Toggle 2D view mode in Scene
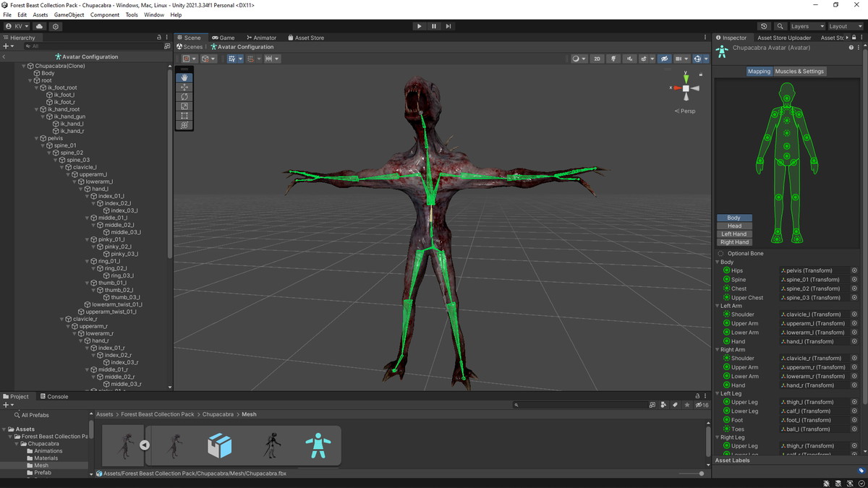 (597, 59)
